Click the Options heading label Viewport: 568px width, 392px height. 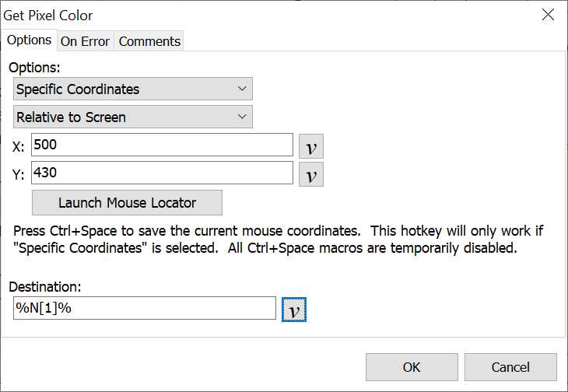pos(34,68)
